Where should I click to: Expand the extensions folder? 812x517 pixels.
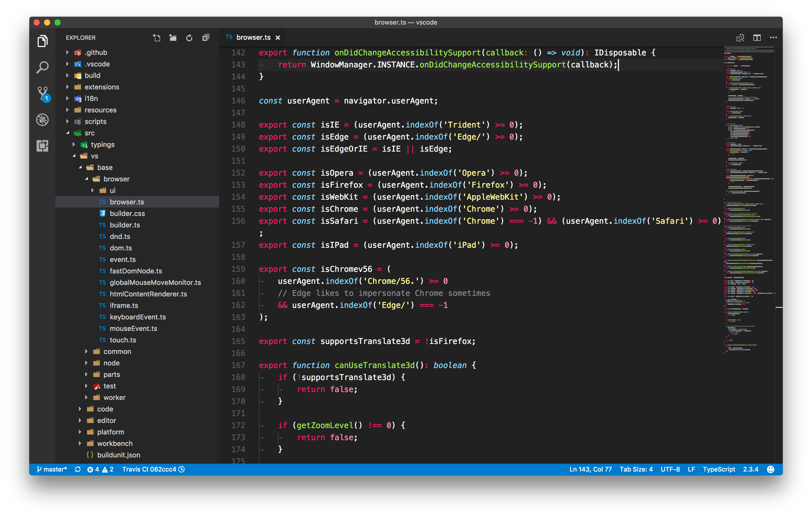[101, 87]
